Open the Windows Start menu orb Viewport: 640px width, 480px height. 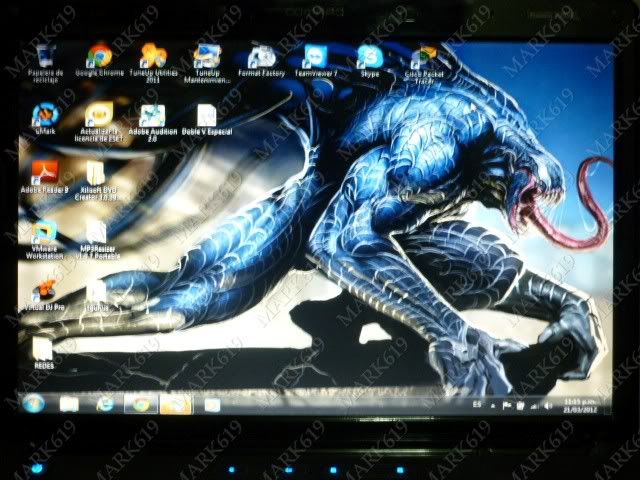tap(33, 404)
